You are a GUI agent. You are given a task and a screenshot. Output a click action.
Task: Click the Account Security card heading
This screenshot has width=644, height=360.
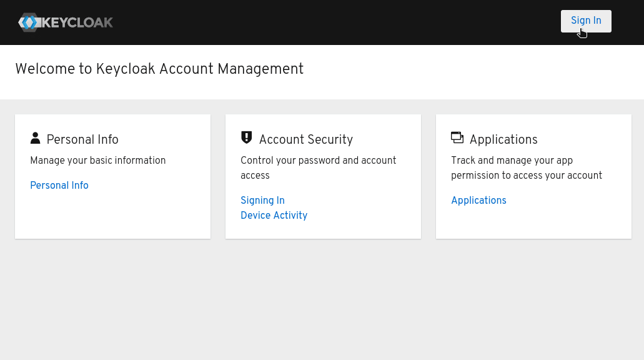click(x=305, y=139)
